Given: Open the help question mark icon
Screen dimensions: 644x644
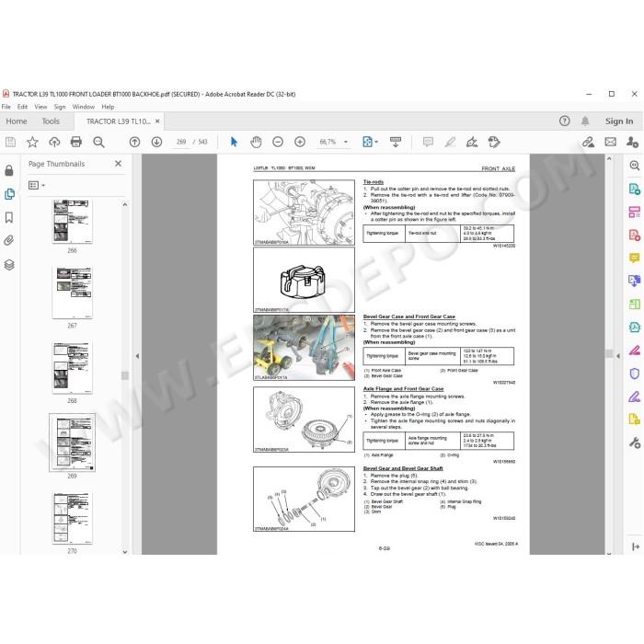Looking at the screenshot, I should (x=564, y=121).
